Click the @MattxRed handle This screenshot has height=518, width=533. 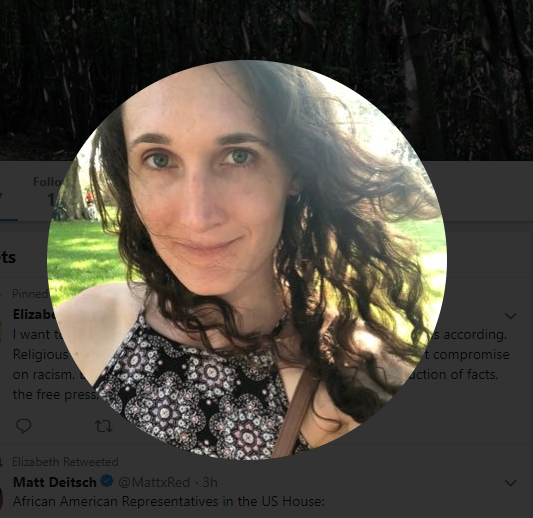[154, 482]
